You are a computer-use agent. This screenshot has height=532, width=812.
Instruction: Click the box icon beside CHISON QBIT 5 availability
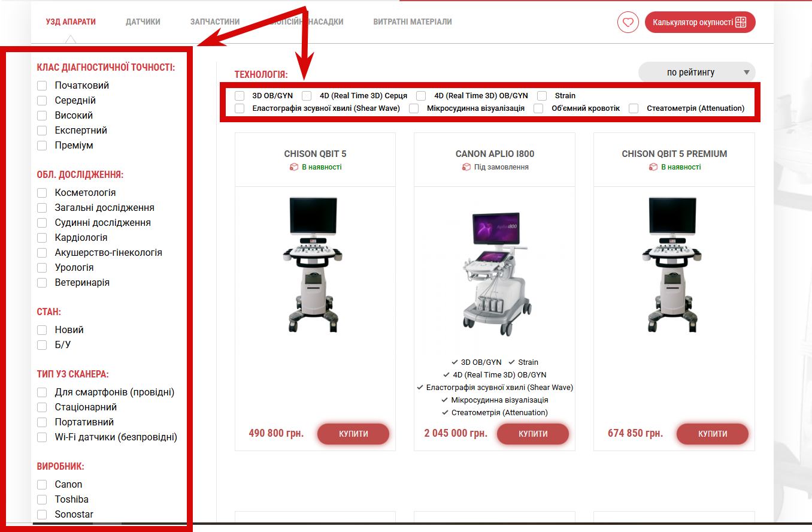coord(293,167)
